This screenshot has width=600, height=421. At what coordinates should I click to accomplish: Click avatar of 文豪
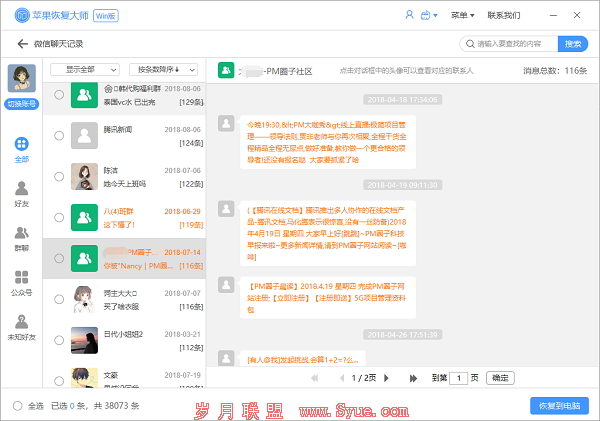pos(84,378)
